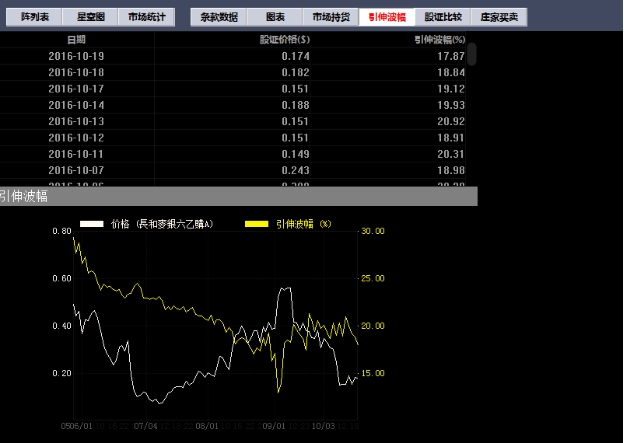Switch to the 庄家买卖 tab
This screenshot has width=624, height=443.
click(x=499, y=17)
